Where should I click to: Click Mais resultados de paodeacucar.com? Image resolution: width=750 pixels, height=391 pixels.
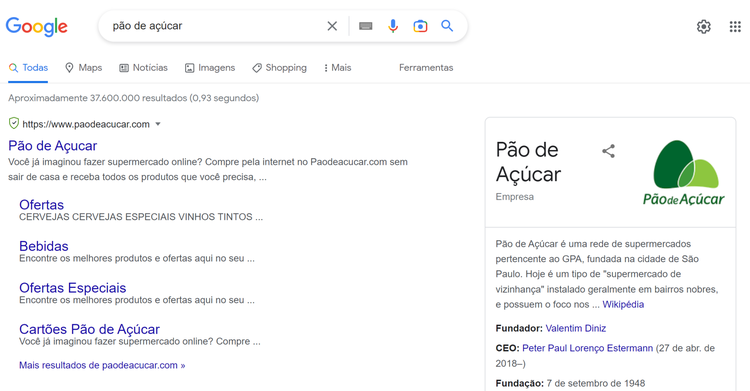coord(102,365)
